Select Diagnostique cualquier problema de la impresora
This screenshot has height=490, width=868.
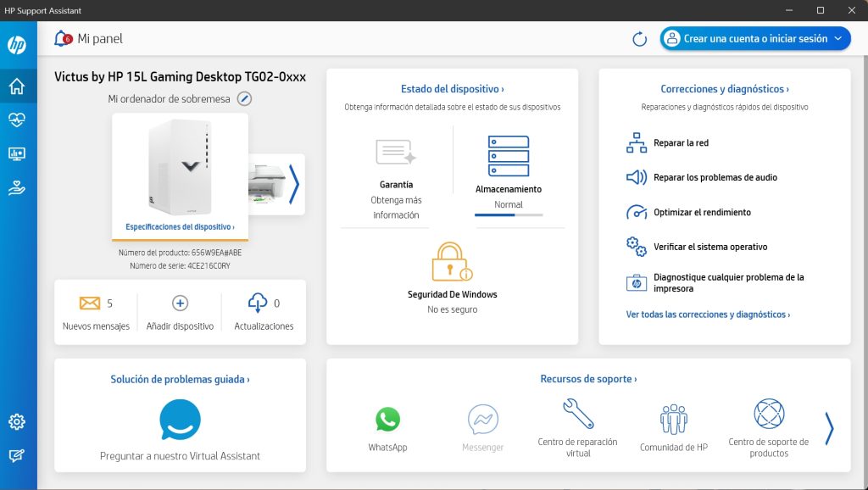[715, 283]
